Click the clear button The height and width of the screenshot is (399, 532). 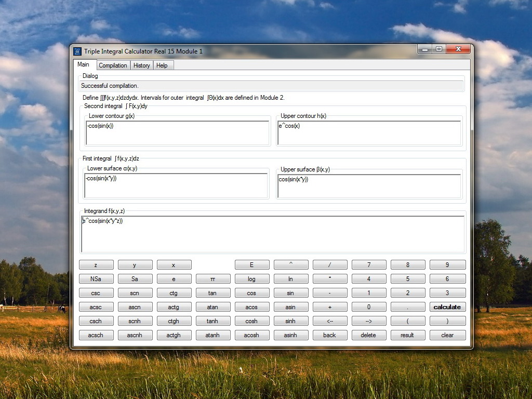point(447,335)
